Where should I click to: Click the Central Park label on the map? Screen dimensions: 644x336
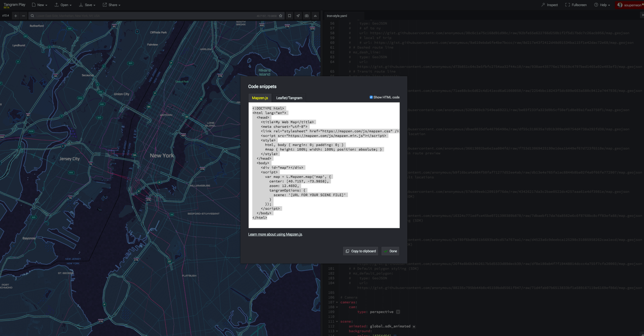[182, 82]
